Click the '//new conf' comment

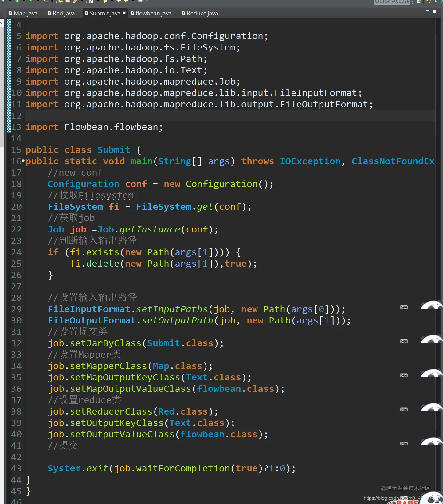(x=75, y=173)
